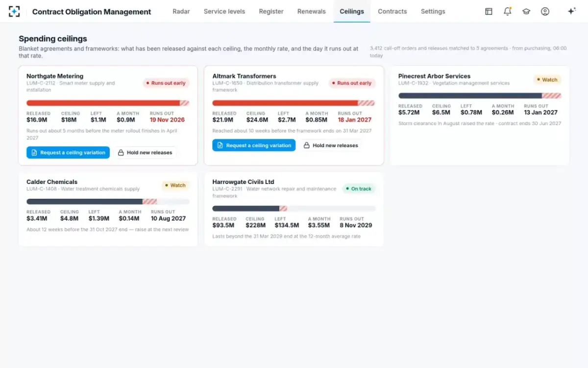Open the layout panel icon in header

(489, 11)
